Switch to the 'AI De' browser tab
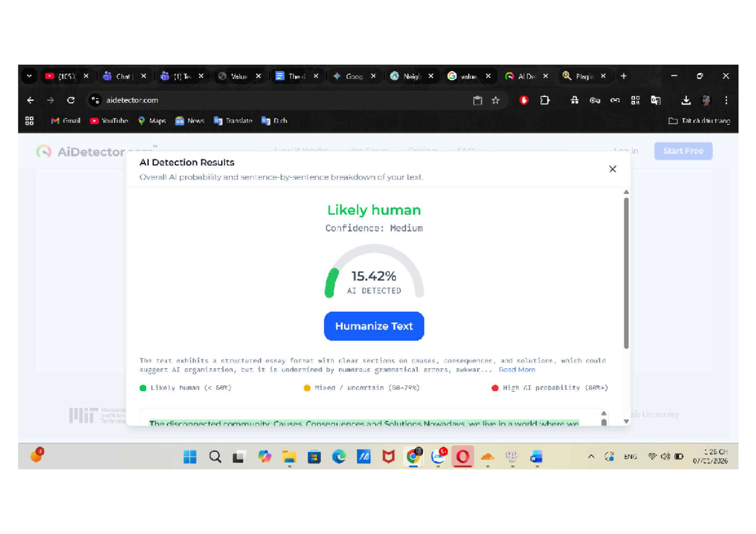Viewport: 756px width, 534px height. pyautogui.click(x=528, y=76)
